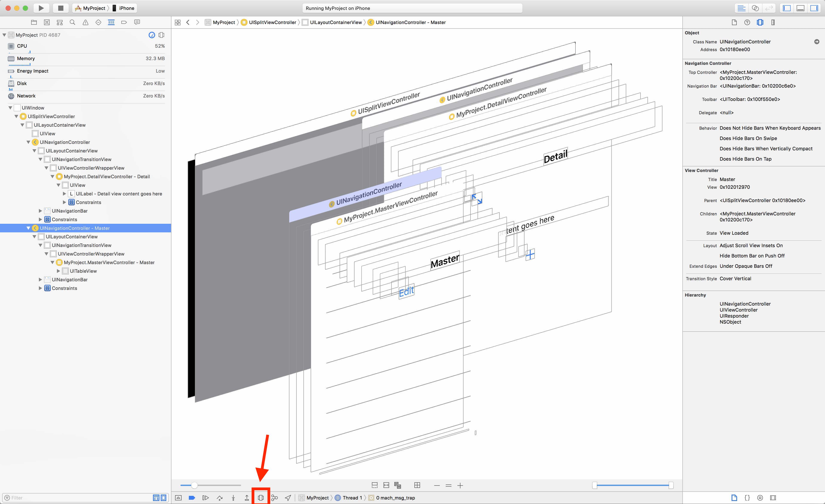Viewport: 825px width, 504px height.
Task: Select the iPhone run destination
Action: [124, 8]
